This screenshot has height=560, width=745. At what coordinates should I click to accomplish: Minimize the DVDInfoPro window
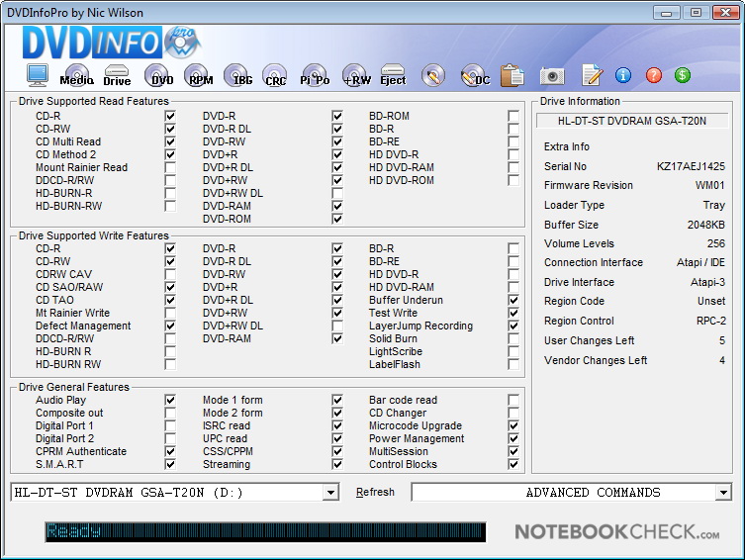[x=666, y=13]
